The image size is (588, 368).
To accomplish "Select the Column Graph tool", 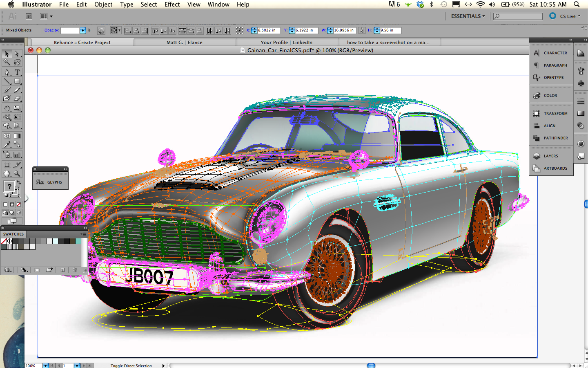I will click(x=17, y=155).
